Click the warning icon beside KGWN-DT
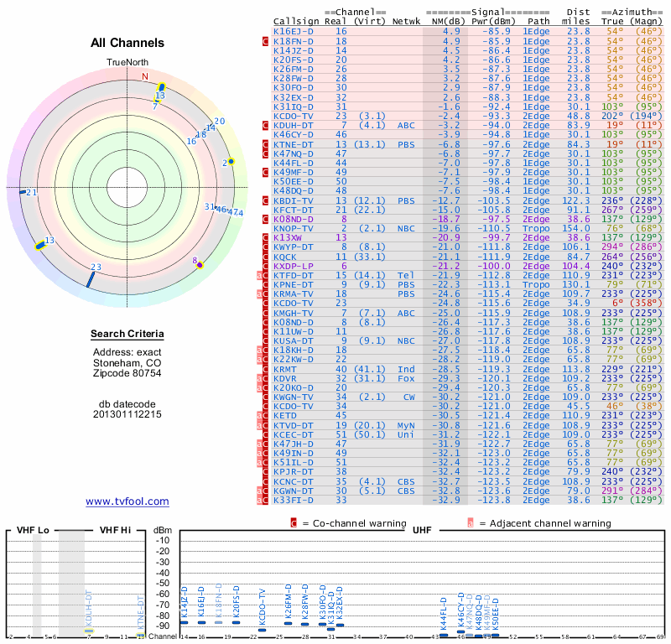The image size is (671, 644). (x=263, y=491)
